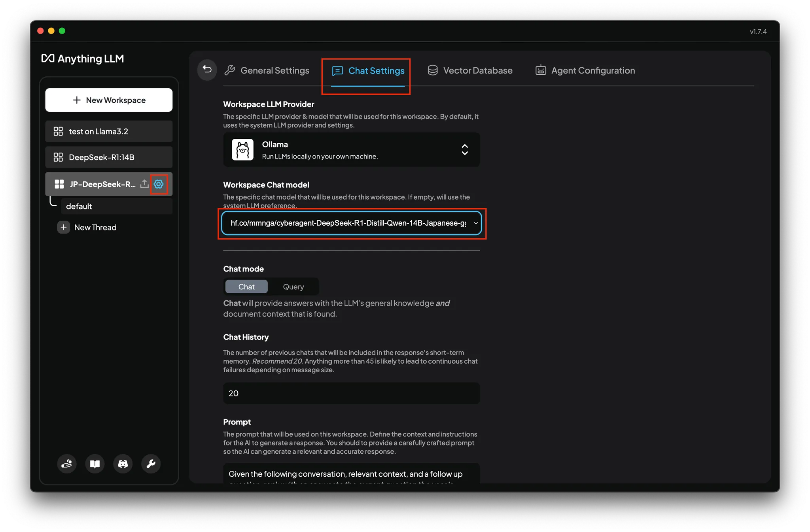The height and width of the screenshot is (532, 810).
Task: Open the JP-DeepSeek workspace settings gear
Action: coord(159,184)
